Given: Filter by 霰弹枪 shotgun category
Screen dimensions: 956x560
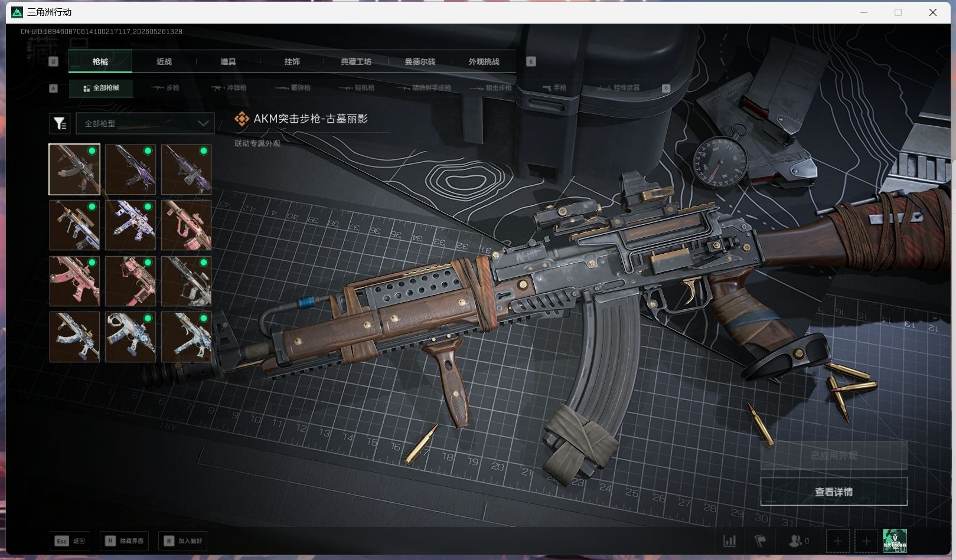Looking at the screenshot, I should (x=293, y=88).
